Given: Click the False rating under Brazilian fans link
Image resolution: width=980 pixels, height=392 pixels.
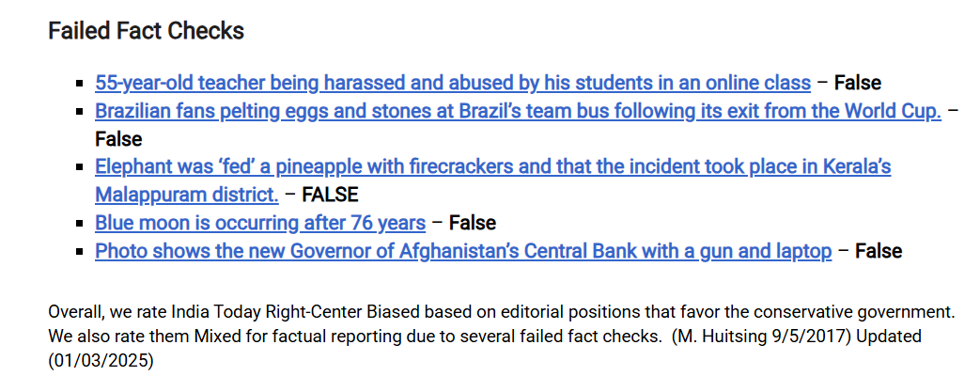Looking at the screenshot, I should tap(118, 138).
